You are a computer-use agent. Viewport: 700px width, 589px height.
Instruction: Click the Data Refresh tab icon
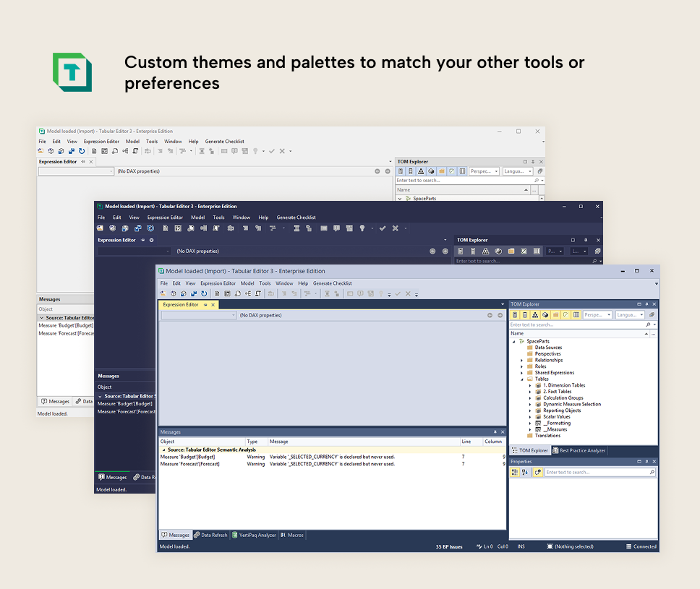pyautogui.click(x=197, y=535)
